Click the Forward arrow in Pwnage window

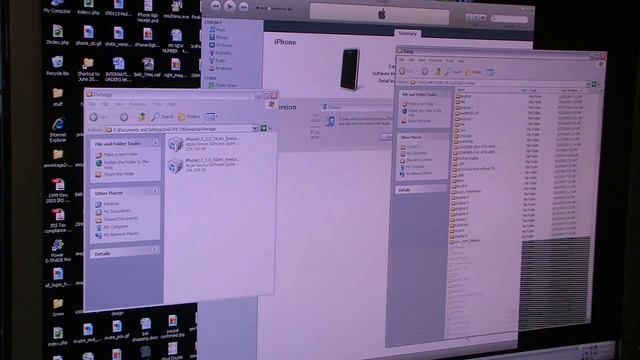tap(124, 117)
